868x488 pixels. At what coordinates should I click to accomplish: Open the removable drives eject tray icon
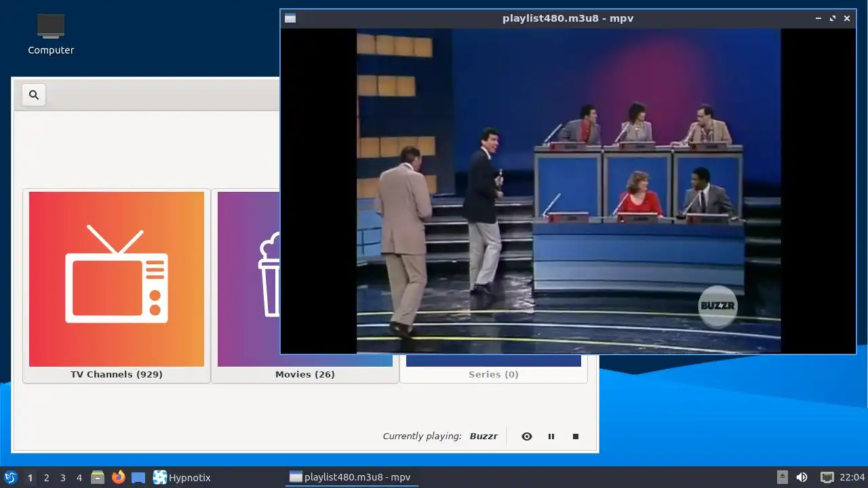(783, 477)
